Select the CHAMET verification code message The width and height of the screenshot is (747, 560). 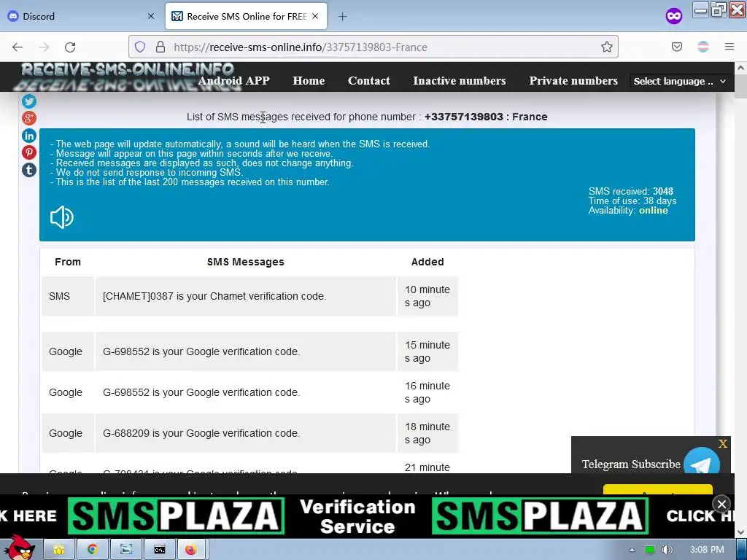(x=245, y=296)
